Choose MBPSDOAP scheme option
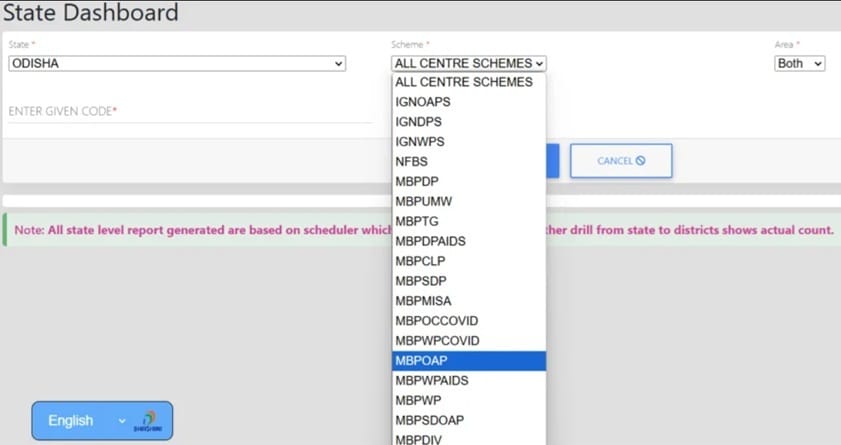This screenshot has height=445, width=841. click(469, 420)
